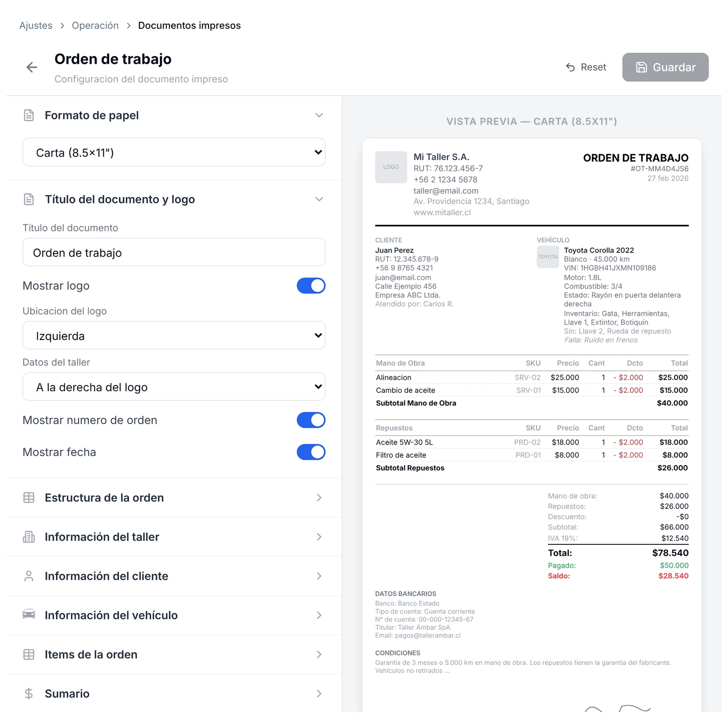Expand the Estructura de la orden section
The width and height of the screenshot is (728, 720).
(x=174, y=497)
